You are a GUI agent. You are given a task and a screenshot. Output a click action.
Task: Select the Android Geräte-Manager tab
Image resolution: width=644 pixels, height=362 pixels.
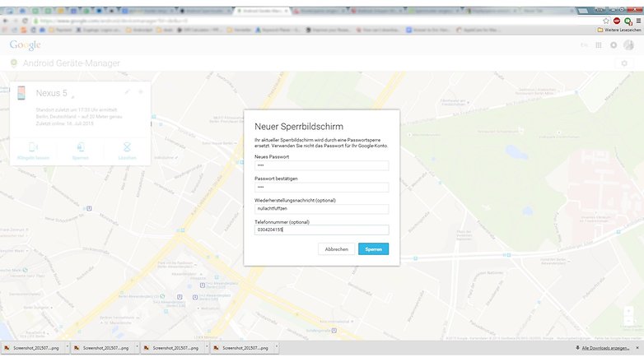262,11
